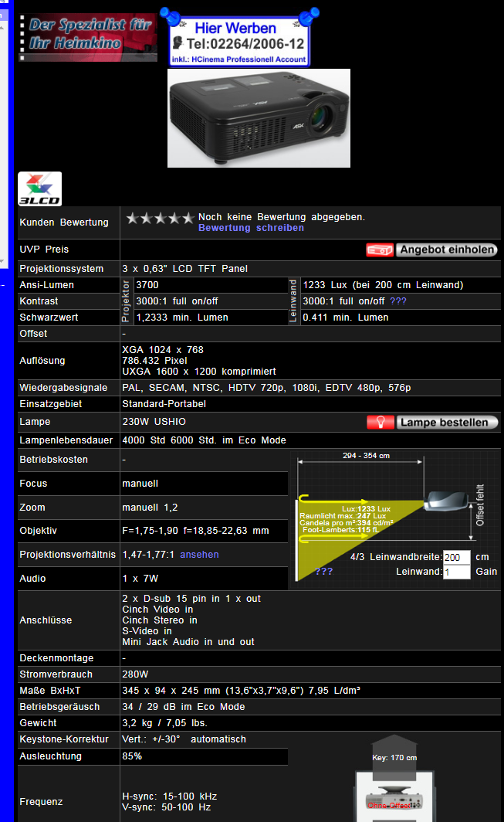This screenshot has width=504, height=822.
Task: Click the five-star rating icons
Action: 160,218
